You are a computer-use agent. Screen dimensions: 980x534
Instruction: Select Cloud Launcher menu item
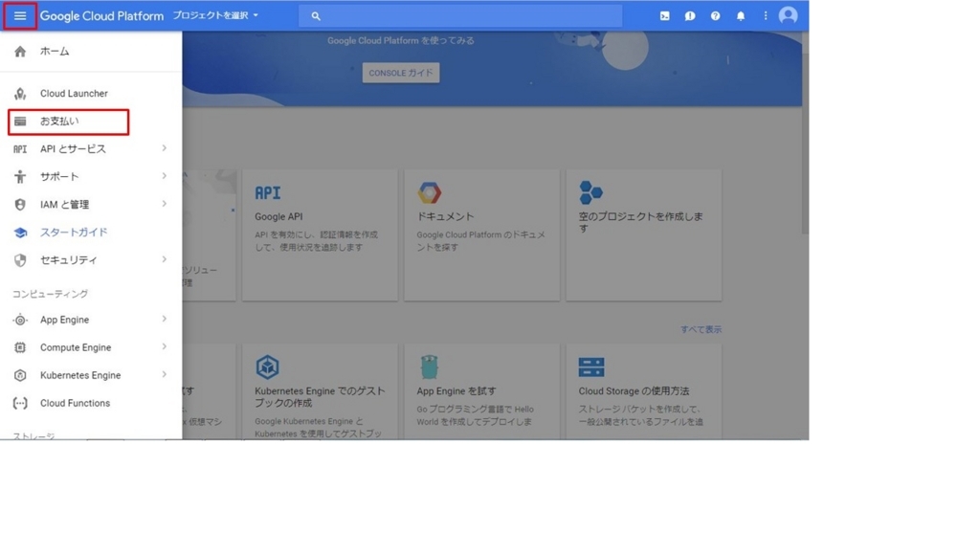click(x=91, y=94)
